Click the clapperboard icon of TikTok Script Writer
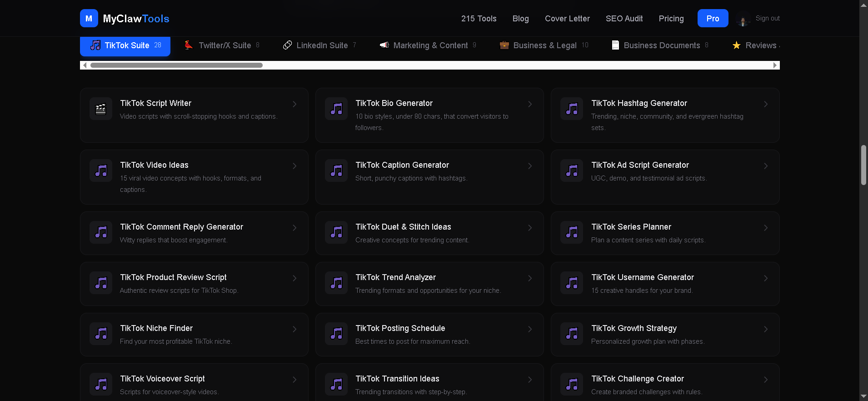The image size is (868, 401). (x=101, y=109)
